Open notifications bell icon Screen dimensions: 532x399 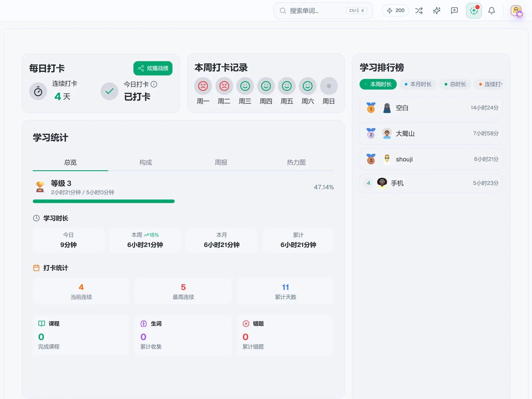[x=491, y=11]
